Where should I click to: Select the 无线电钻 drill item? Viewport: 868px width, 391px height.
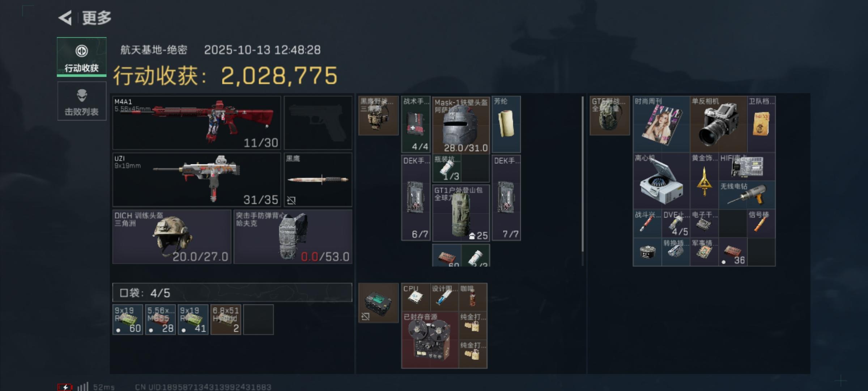pos(747,195)
